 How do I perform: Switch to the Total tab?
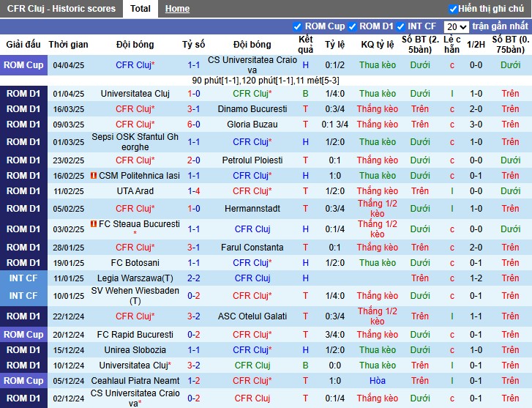click(x=140, y=9)
